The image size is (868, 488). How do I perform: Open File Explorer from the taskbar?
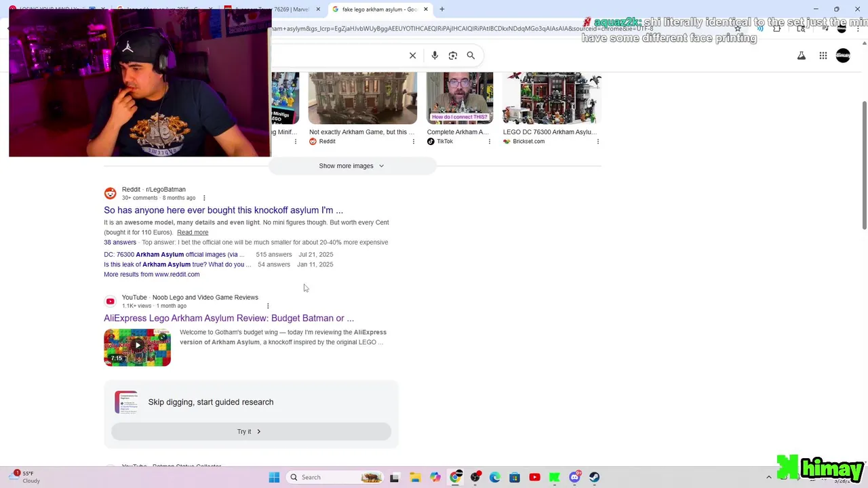[415, 477]
